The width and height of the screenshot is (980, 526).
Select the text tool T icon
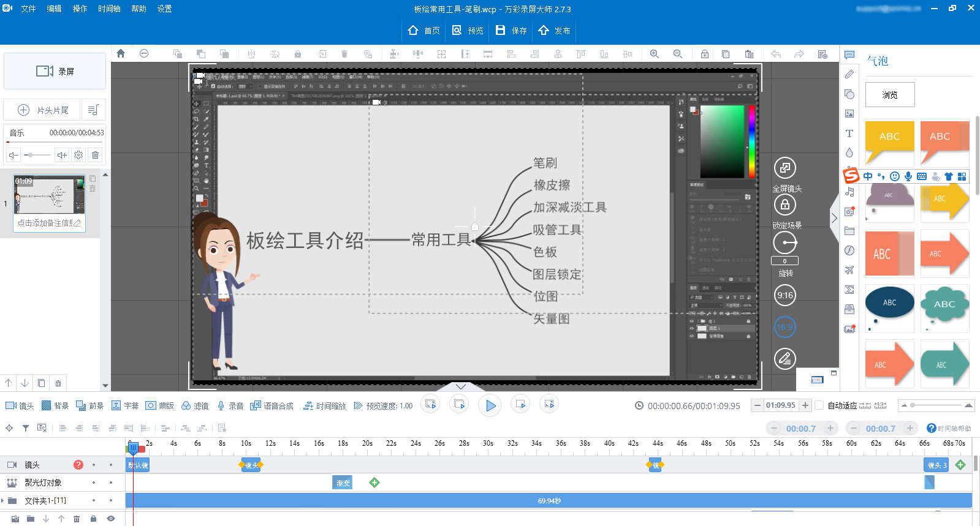[849, 133]
